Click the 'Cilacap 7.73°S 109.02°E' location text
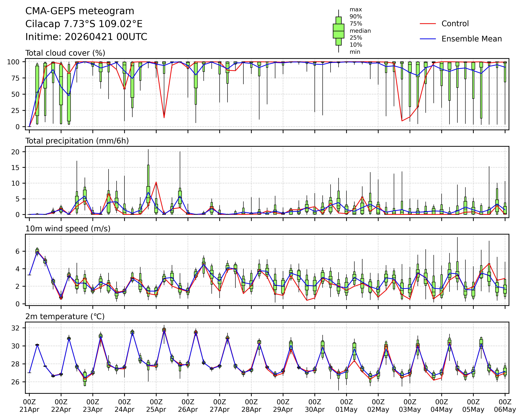523x420 pixels. click(x=84, y=24)
